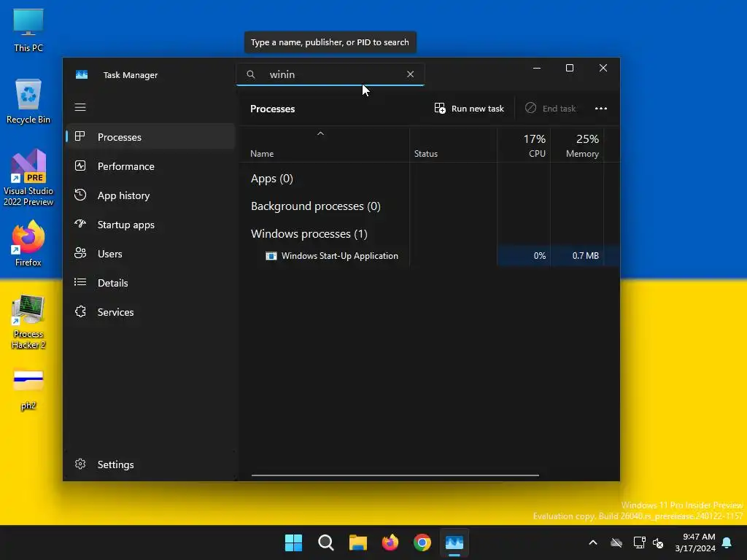The width and height of the screenshot is (747, 560).
Task: Open File Explorer from taskbar
Action: 357,542
